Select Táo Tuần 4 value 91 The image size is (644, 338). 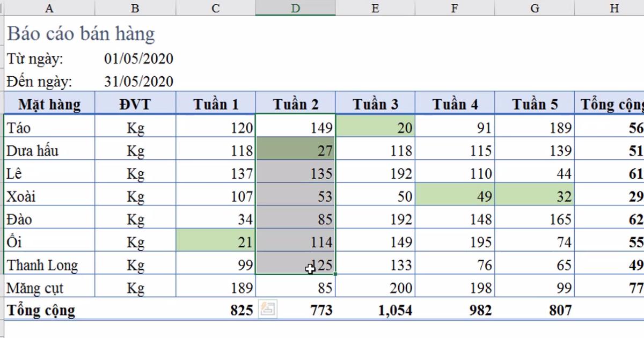(x=455, y=127)
